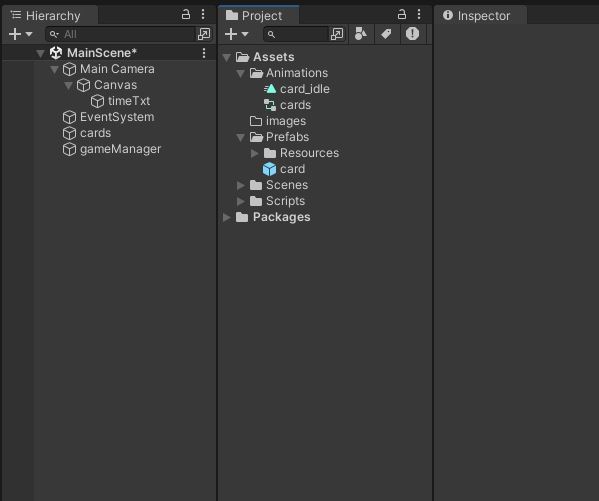Select the 'cards' object name in Hierarchy
Image resolution: width=599 pixels, height=501 pixels.
coord(96,133)
